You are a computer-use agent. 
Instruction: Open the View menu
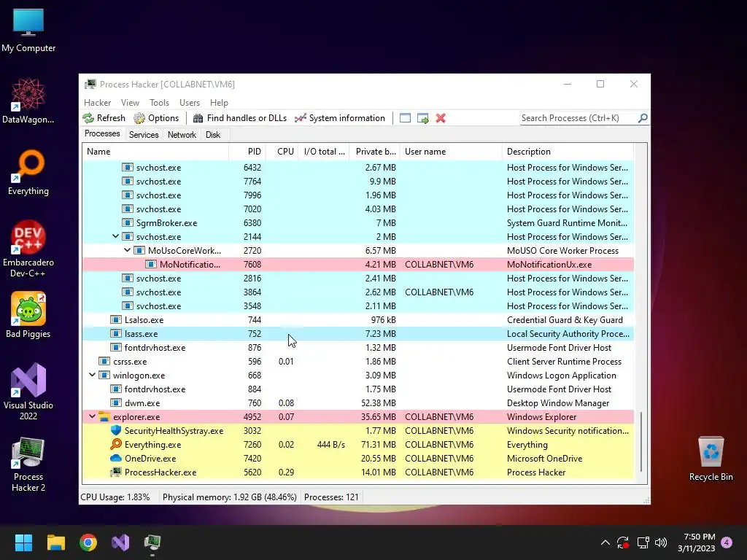(x=130, y=102)
